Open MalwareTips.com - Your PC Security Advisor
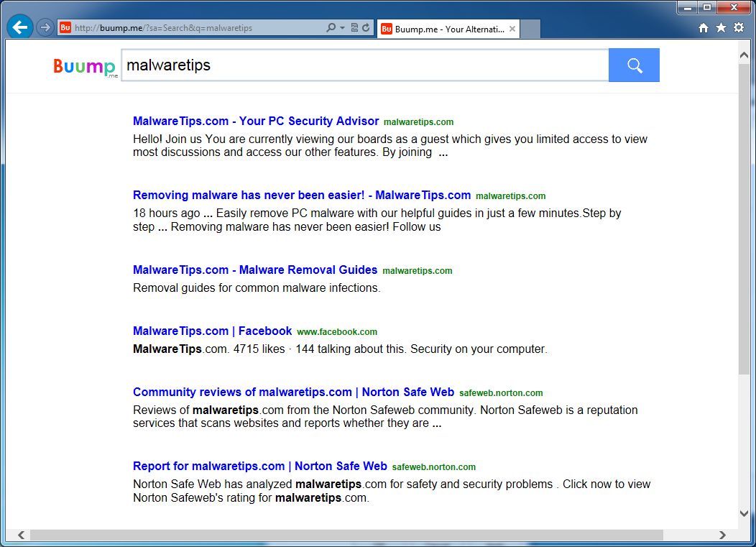This screenshot has height=547, width=756. click(256, 121)
